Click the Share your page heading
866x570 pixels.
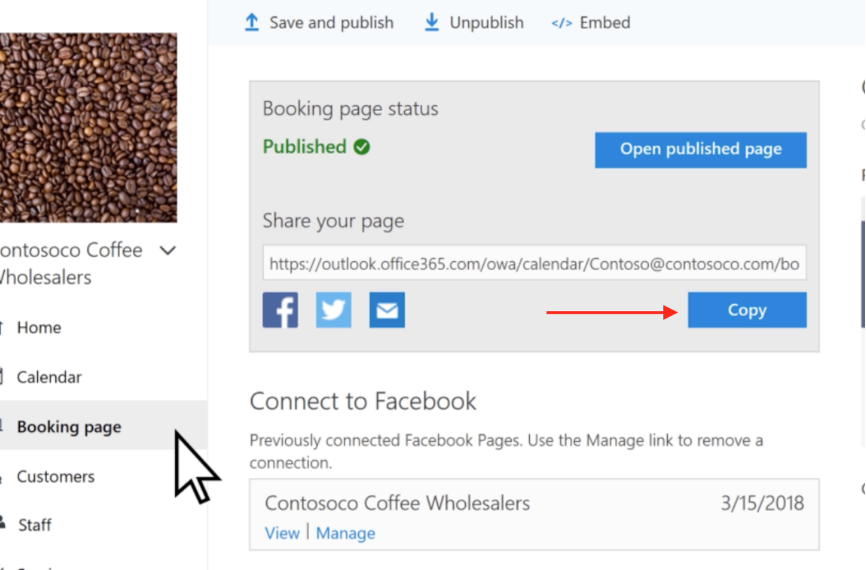click(333, 221)
